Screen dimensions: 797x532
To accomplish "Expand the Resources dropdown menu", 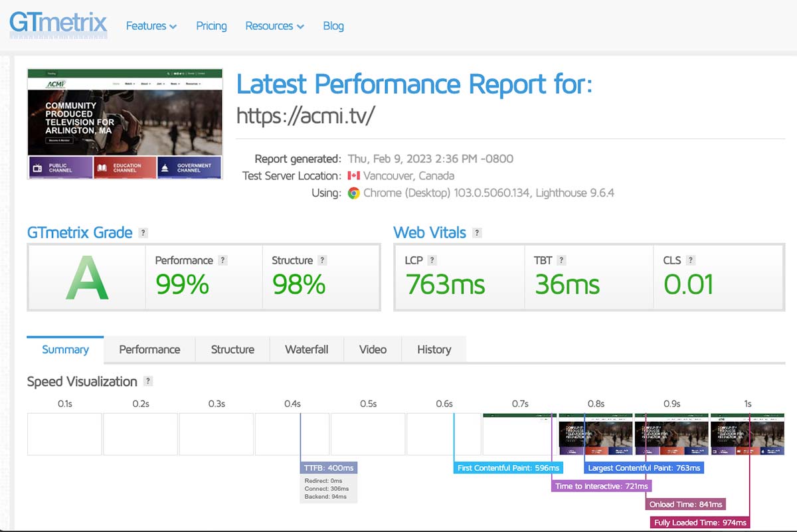I will 274,26.
